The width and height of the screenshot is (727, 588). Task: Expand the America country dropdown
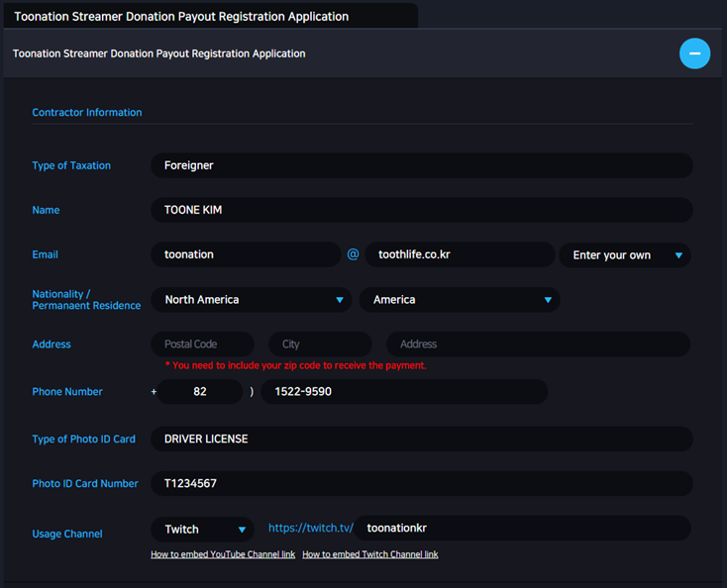coord(460,299)
